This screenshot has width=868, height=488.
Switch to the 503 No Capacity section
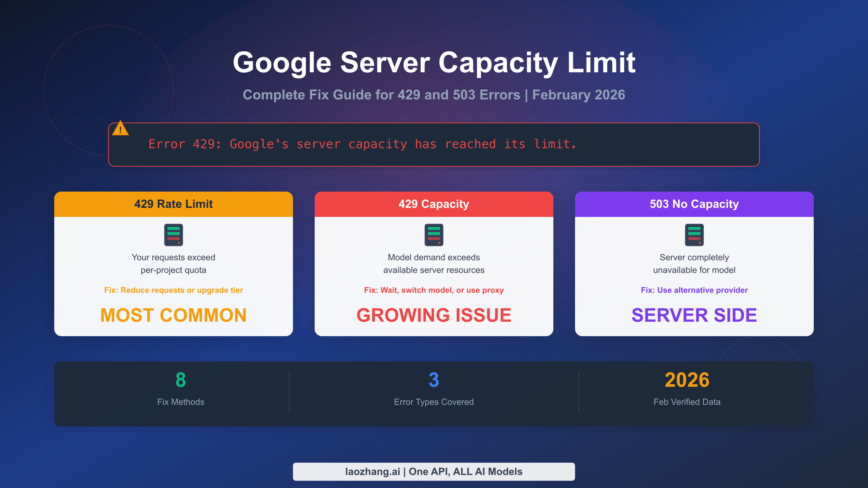point(694,204)
